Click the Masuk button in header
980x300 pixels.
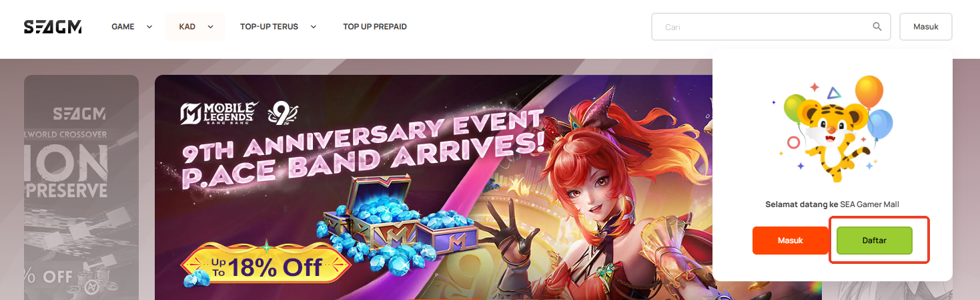(926, 27)
